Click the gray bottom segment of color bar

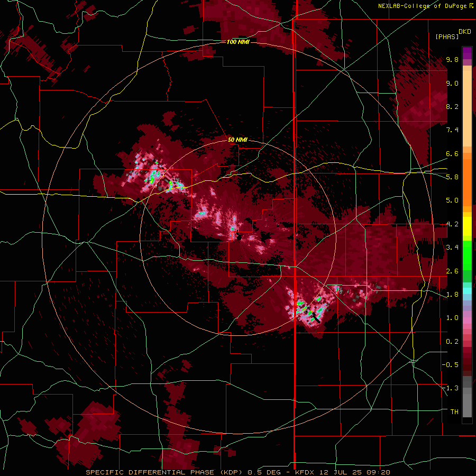(x=467, y=397)
